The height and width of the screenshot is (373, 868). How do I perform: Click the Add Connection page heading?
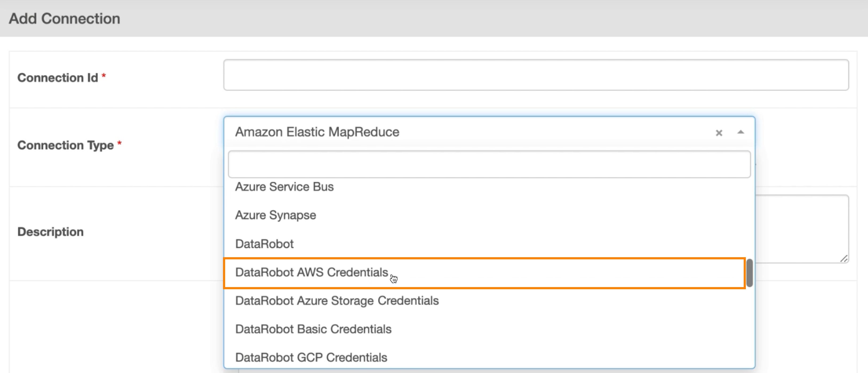pos(64,18)
